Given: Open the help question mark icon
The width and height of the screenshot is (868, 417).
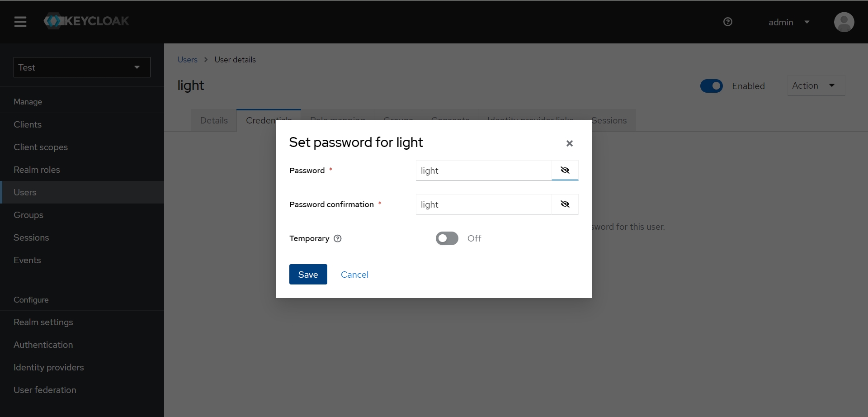Looking at the screenshot, I should point(727,22).
